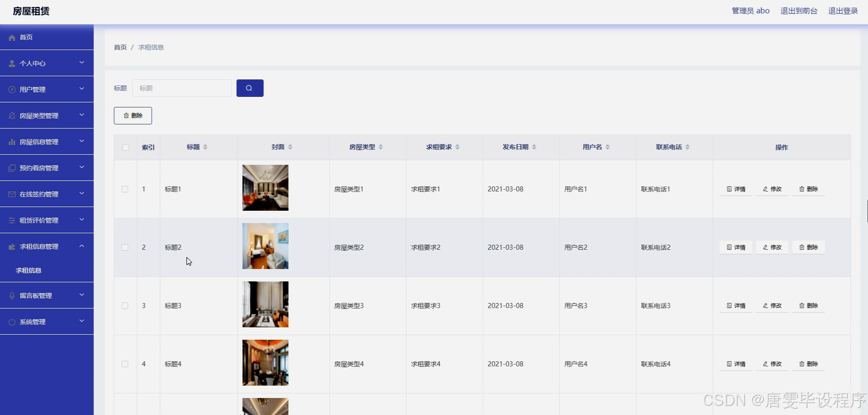Expand the 房屋类型管理 menu chevron

(x=82, y=115)
